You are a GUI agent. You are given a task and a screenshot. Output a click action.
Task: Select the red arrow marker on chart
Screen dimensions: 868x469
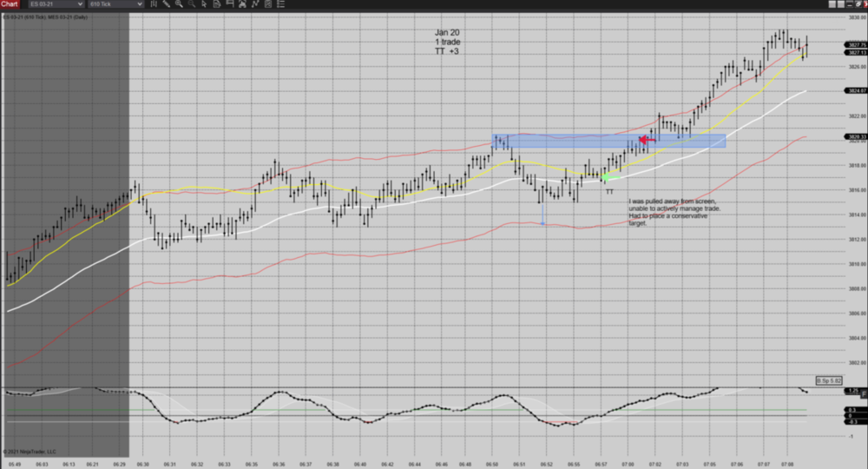coord(646,140)
